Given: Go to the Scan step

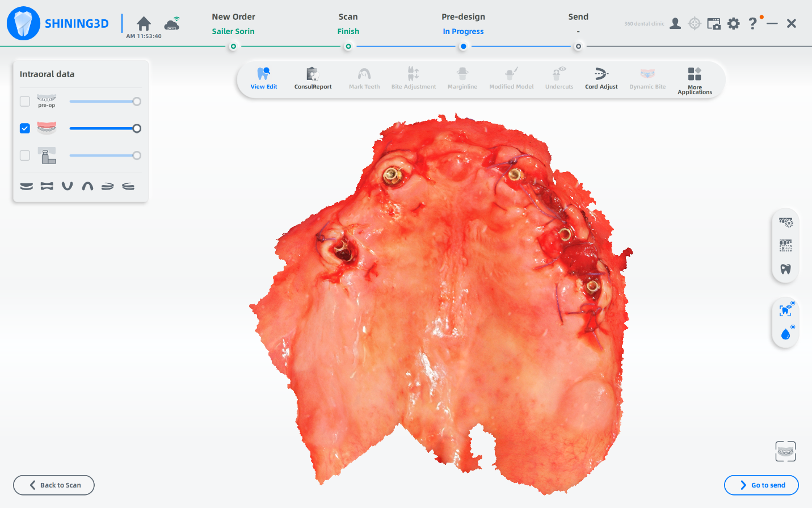Looking at the screenshot, I should coord(348,24).
